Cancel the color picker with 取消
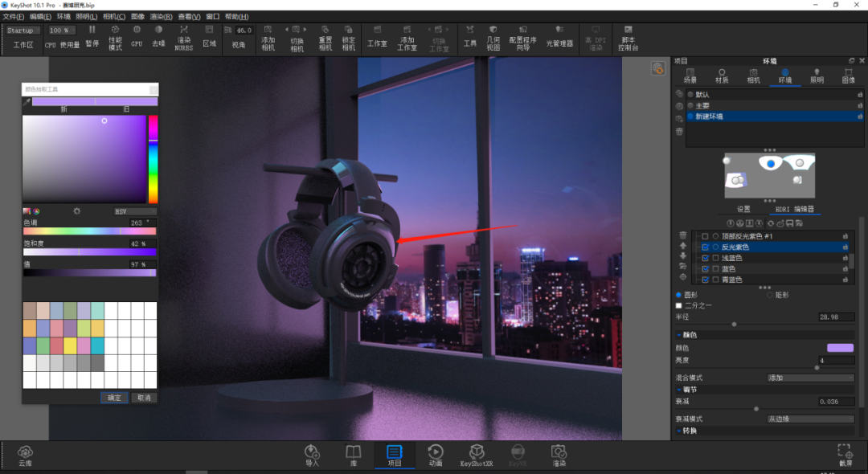868x474 pixels. pyautogui.click(x=144, y=398)
